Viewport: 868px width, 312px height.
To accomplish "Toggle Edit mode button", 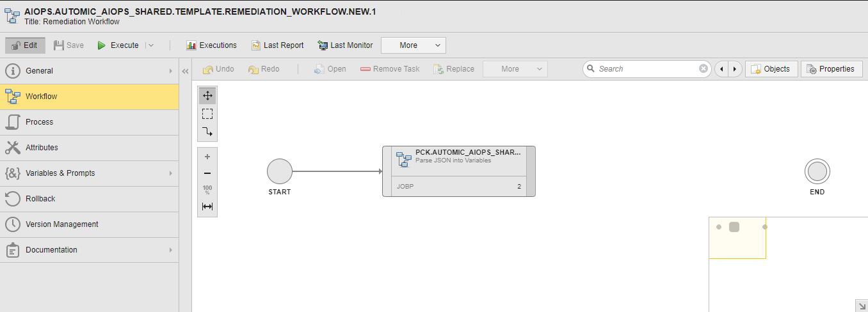I will click(25, 45).
